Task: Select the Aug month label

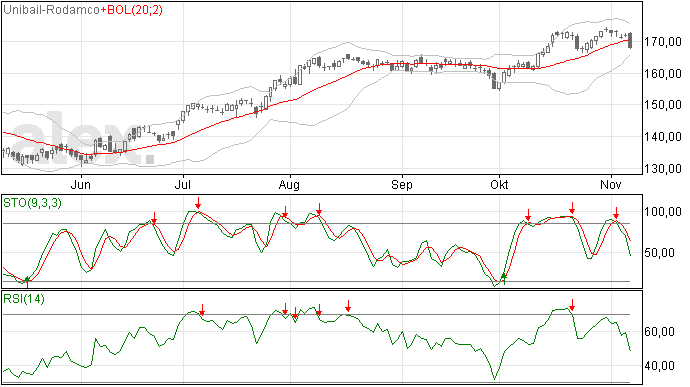Action: (x=290, y=185)
